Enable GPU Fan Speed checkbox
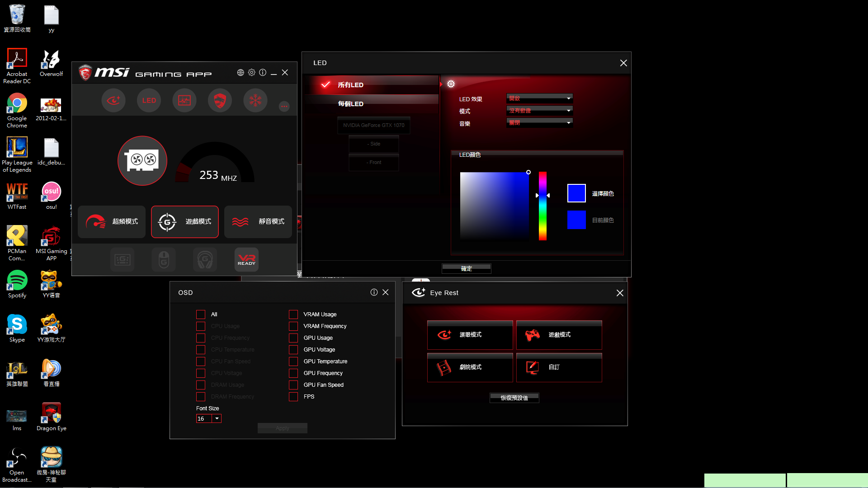The height and width of the screenshot is (488, 868). pos(293,385)
